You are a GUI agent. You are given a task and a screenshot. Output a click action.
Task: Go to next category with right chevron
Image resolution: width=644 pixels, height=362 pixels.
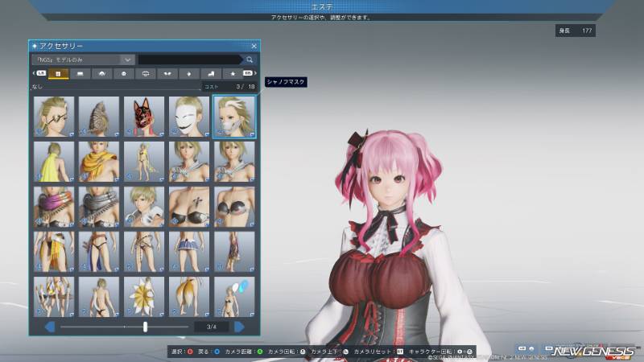click(255, 73)
